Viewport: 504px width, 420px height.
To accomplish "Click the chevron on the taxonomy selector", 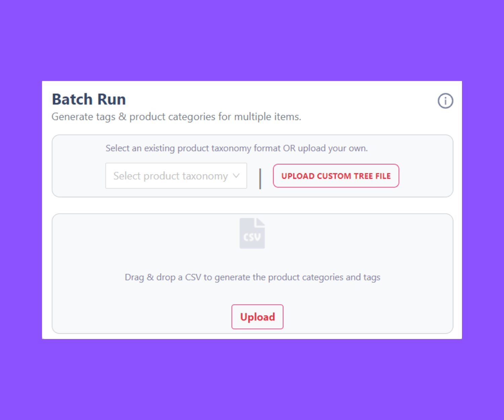I will click(237, 175).
